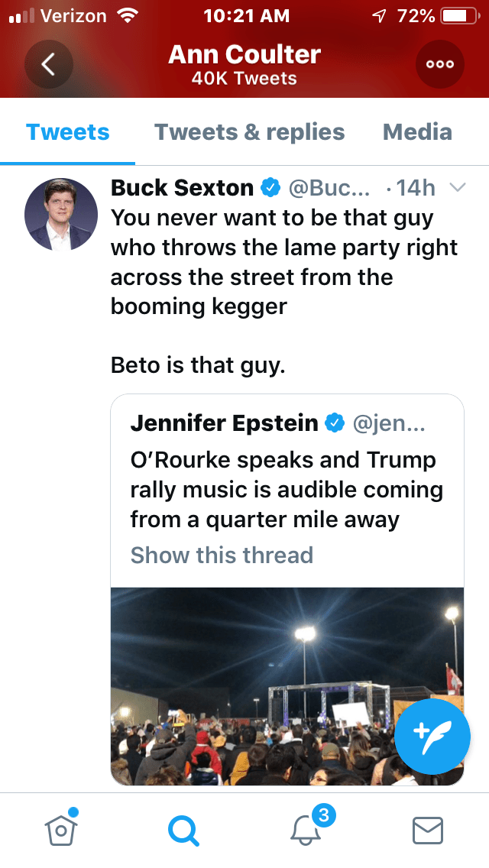
Task: Open the three-dot more options menu
Action: click(440, 64)
